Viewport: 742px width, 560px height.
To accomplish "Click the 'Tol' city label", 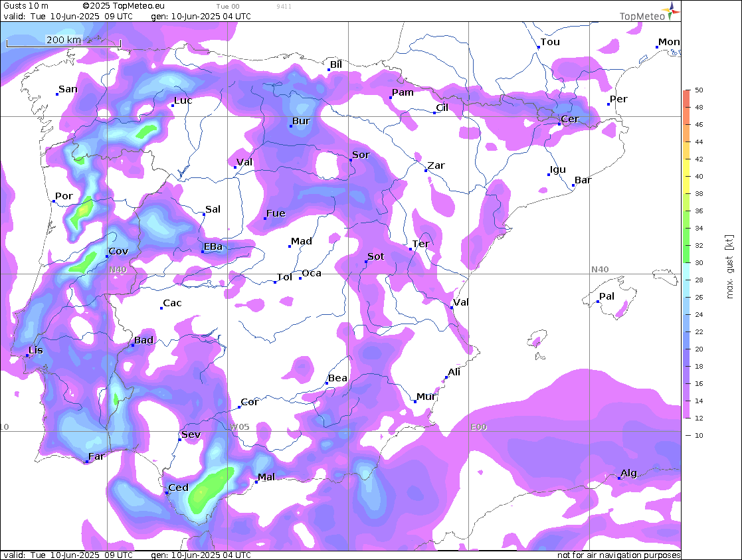I will pos(284,277).
